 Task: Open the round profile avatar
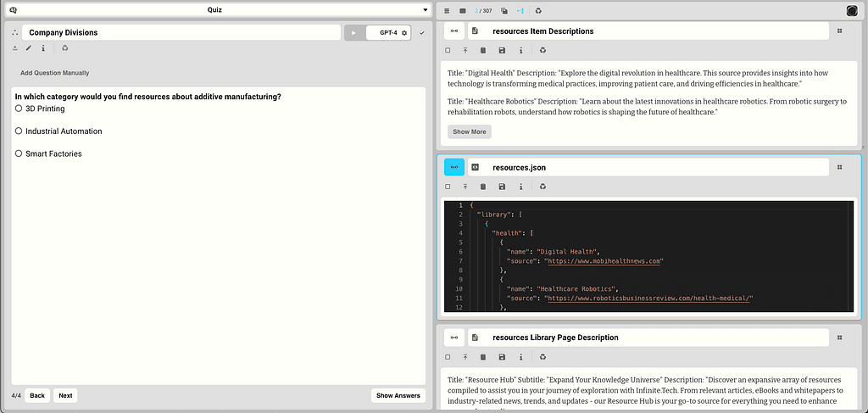852,10
